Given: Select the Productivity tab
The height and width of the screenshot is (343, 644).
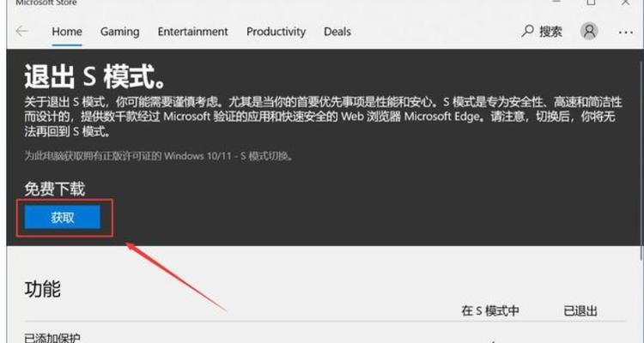Looking at the screenshot, I should click(276, 32).
